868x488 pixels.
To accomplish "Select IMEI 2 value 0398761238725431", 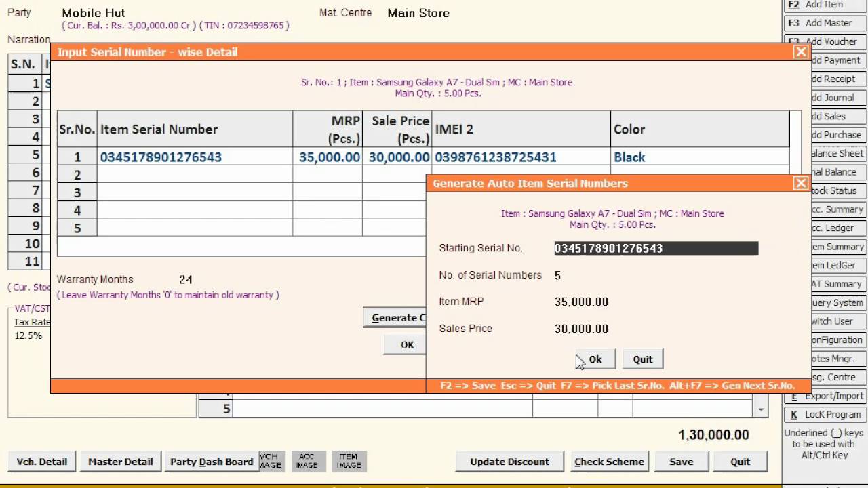I will [521, 157].
